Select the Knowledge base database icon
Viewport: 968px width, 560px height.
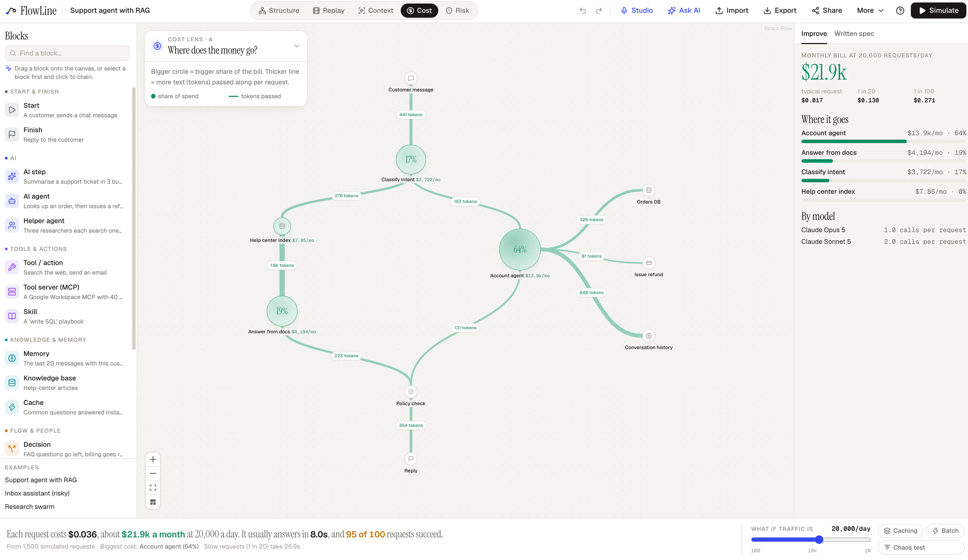click(12, 383)
